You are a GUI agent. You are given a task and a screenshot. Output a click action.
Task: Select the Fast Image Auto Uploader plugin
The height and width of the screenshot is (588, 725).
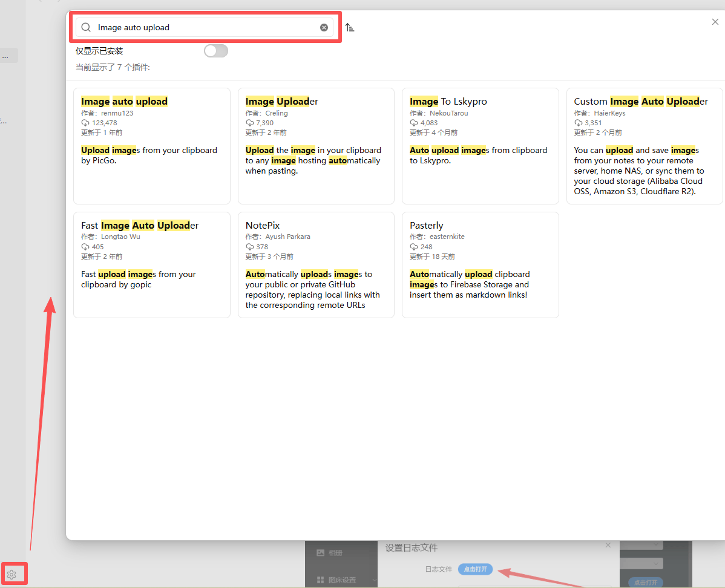click(x=152, y=265)
